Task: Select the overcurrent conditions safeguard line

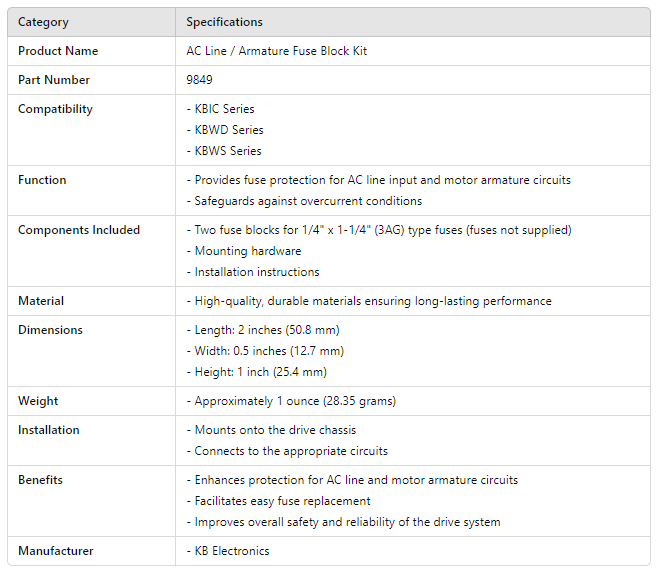Action: click(x=308, y=201)
